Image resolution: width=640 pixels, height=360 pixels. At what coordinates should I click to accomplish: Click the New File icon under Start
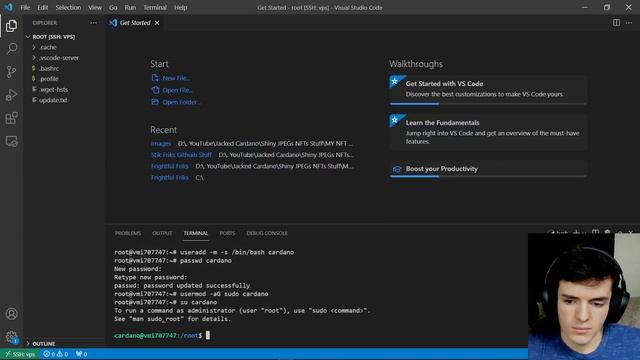tap(155, 78)
